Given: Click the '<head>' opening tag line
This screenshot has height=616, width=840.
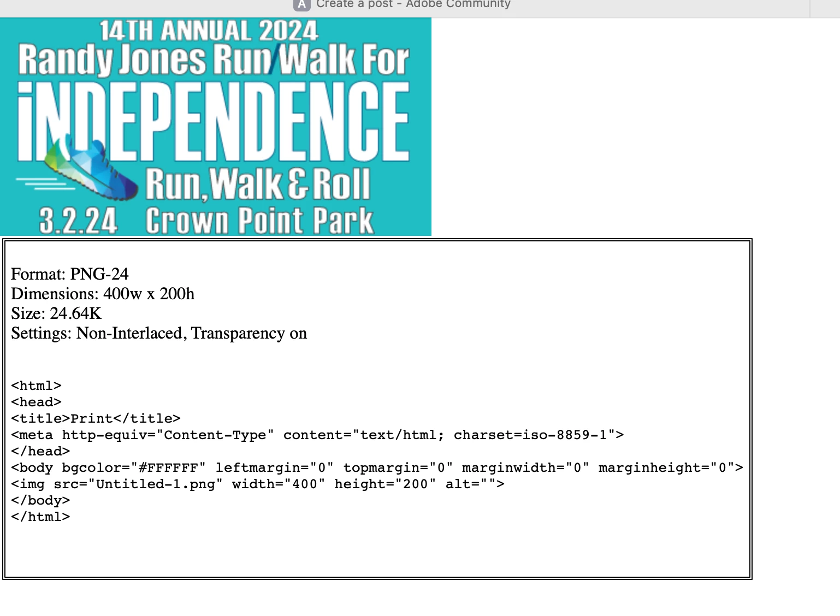Looking at the screenshot, I should (x=36, y=402).
